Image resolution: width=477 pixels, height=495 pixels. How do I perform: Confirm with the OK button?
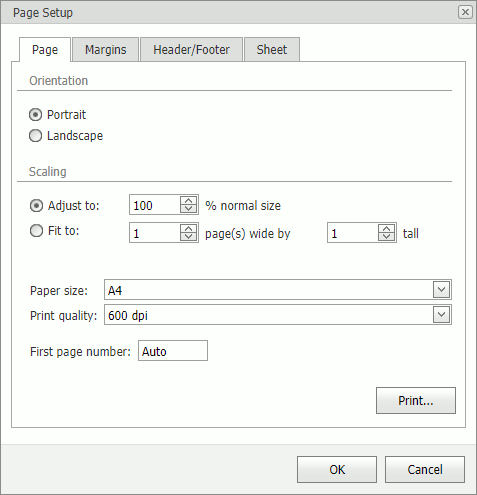(x=337, y=469)
